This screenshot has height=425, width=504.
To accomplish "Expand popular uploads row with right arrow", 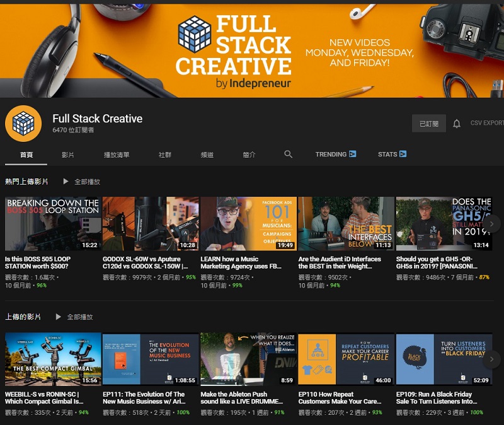I will tap(492, 224).
